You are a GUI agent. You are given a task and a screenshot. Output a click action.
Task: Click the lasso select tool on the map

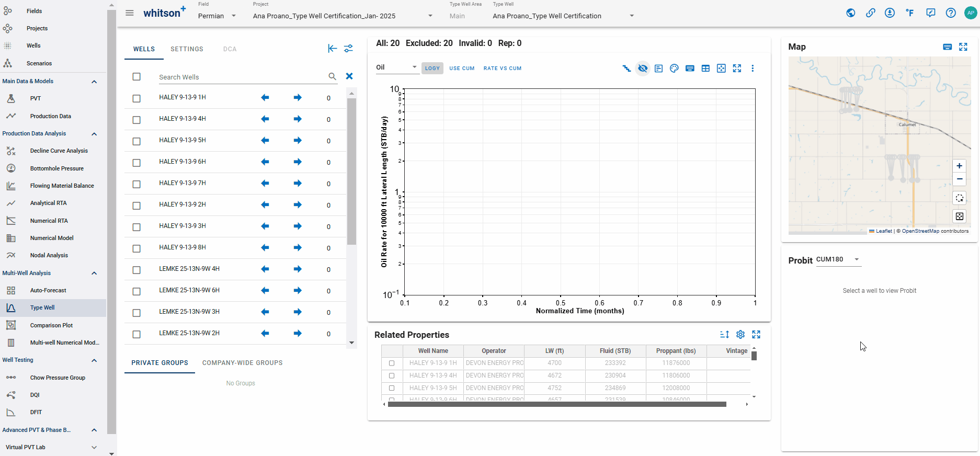click(x=959, y=198)
